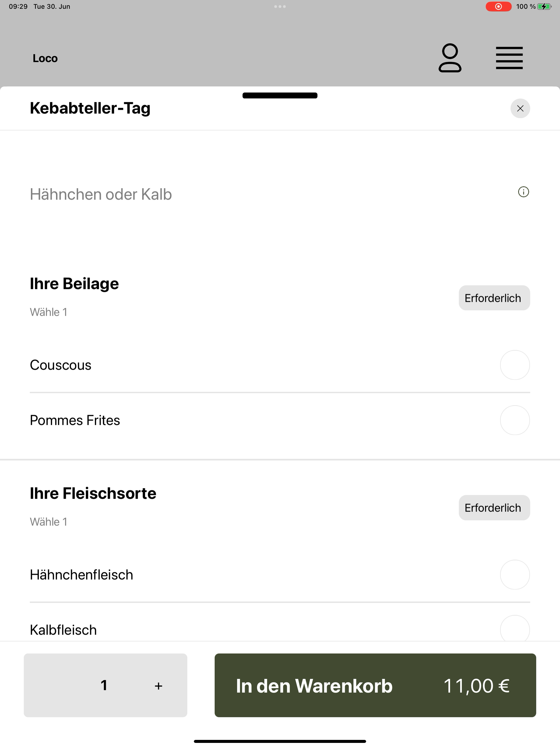Screen dimensions: 560x747
Task: Close the Kebabteller-Tag sheet
Action: tap(520, 108)
